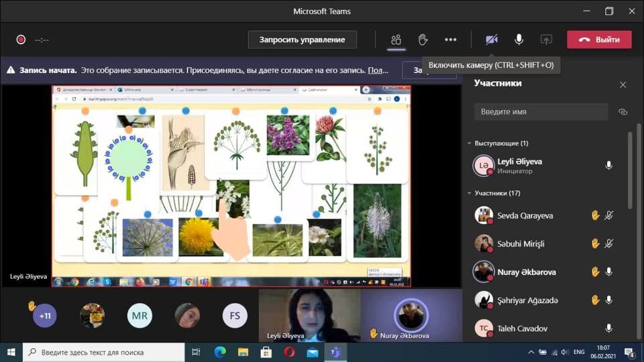The width and height of the screenshot is (644, 362).
Task: Toggle the microphone mute button
Action: point(519,40)
